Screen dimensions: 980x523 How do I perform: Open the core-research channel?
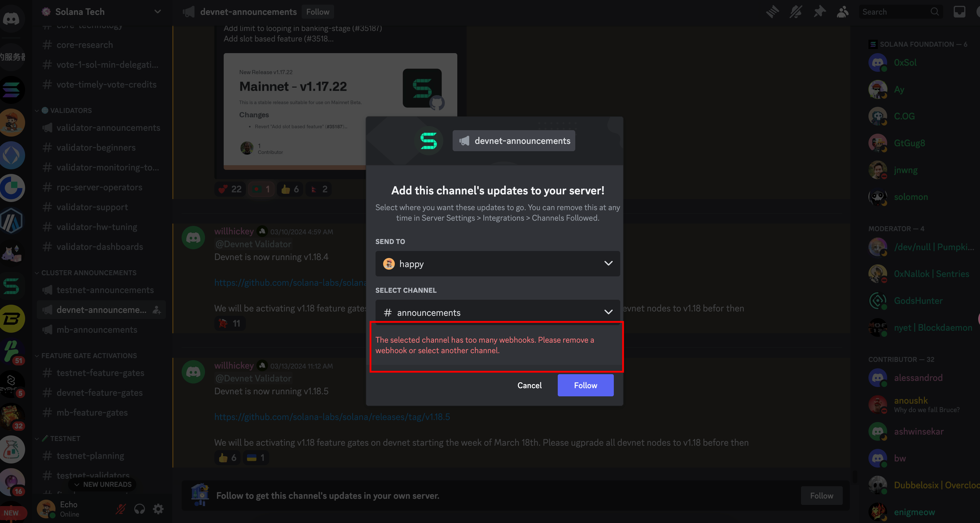tap(101, 45)
